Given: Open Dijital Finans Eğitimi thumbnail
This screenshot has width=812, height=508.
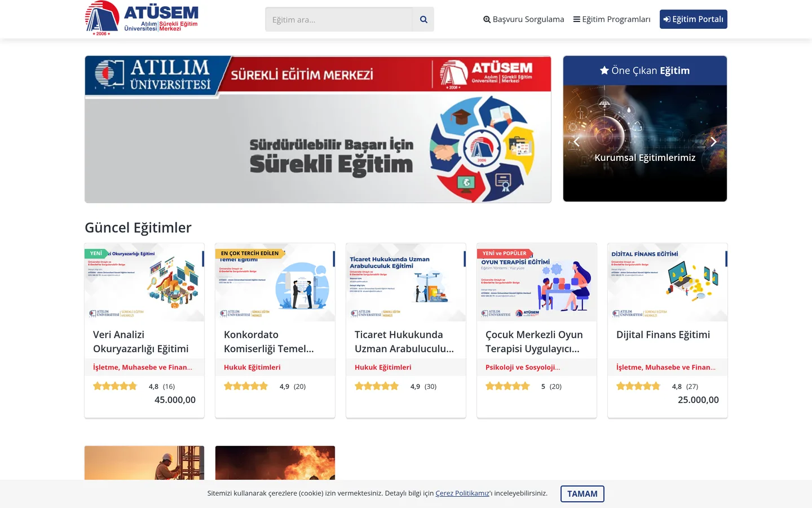Looking at the screenshot, I should click(668, 282).
